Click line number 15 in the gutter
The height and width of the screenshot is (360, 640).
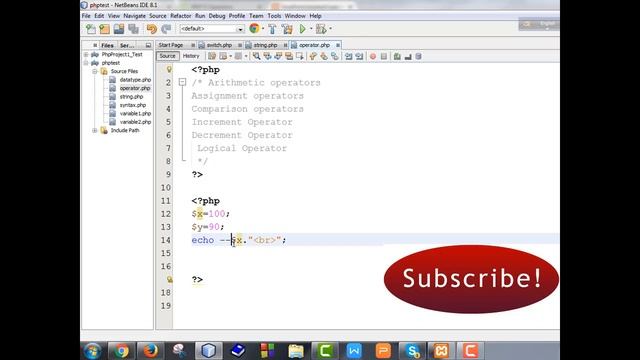pos(165,253)
